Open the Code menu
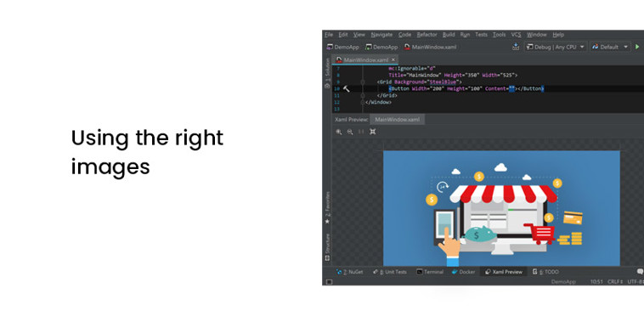Screen dimensions: 644x322 click(x=404, y=35)
